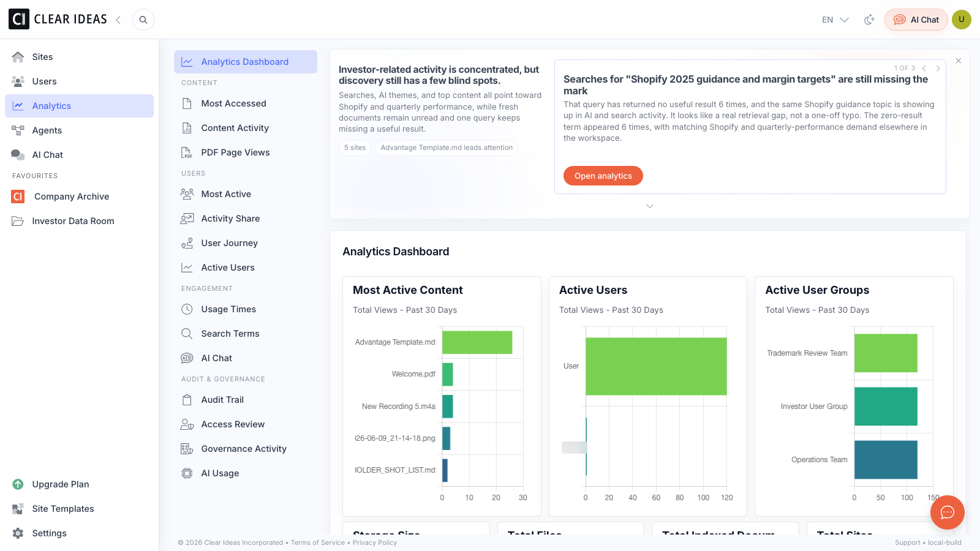The height and width of the screenshot is (551, 980).
Task: Click the User Journey icon
Action: coord(187,243)
